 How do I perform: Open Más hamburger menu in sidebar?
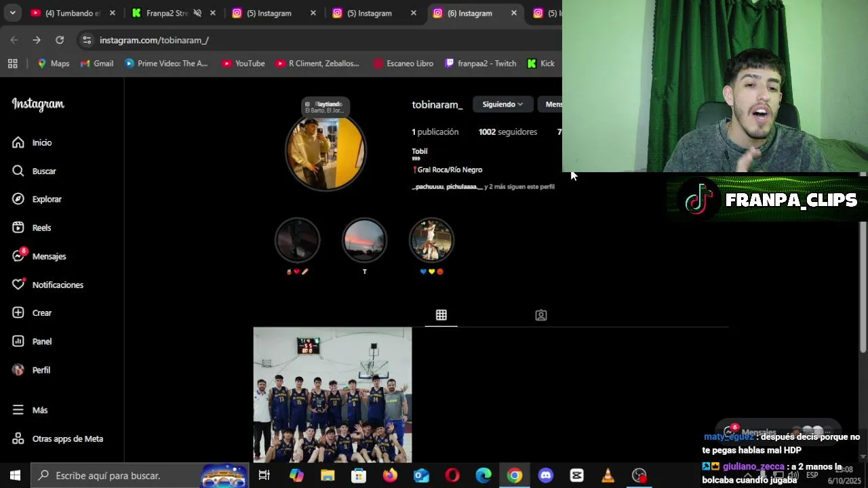pos(30,410)
